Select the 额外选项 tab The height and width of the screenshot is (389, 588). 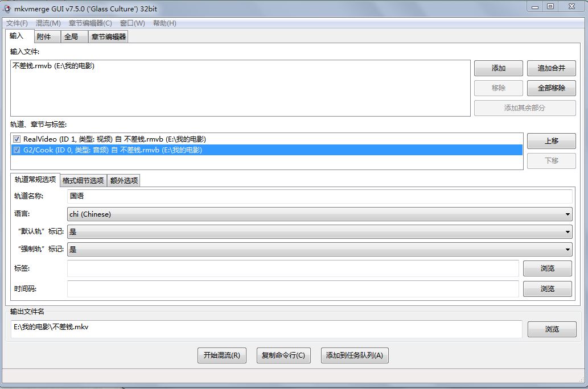[x=124, y=181]
